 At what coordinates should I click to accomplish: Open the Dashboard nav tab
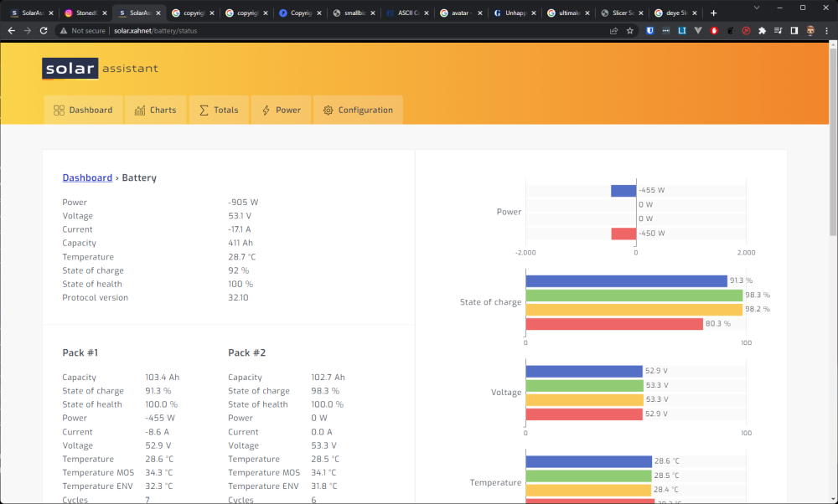tap(83, 110)
